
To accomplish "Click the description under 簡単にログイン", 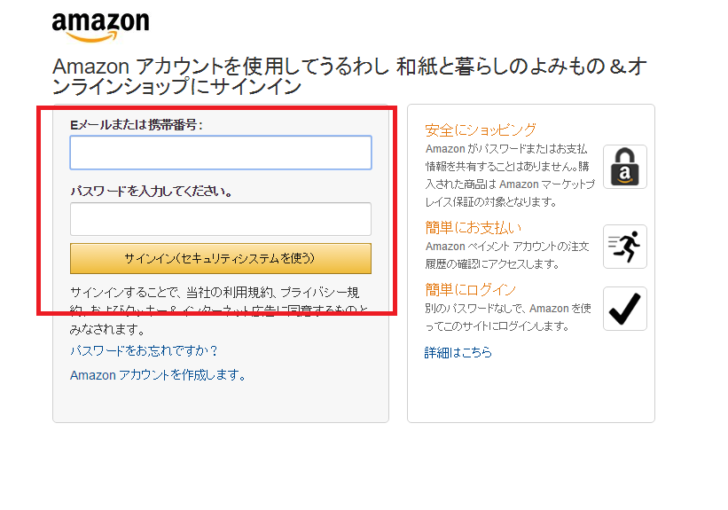I will tap(510, 317).
